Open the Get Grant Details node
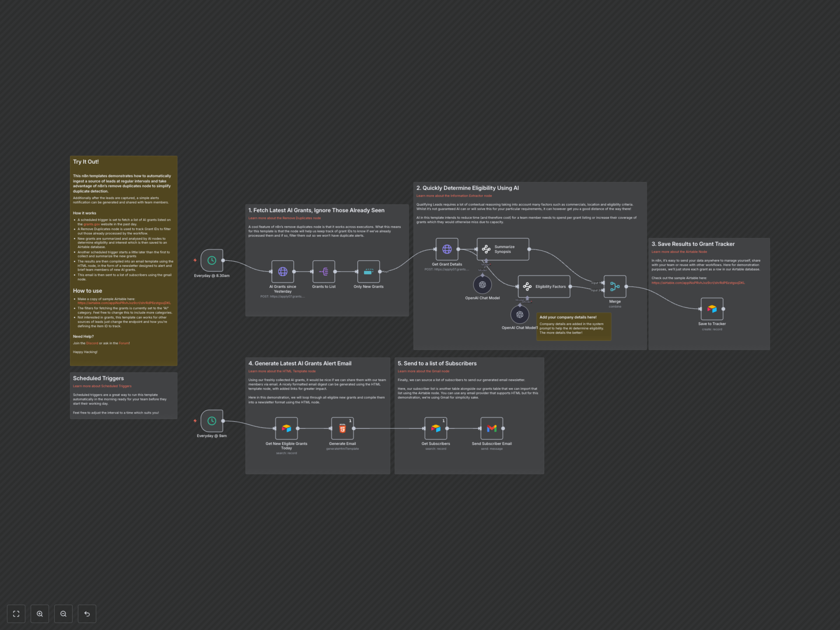Image resolution: width=840 pixels, height=630 pixels. pos(447,249)
